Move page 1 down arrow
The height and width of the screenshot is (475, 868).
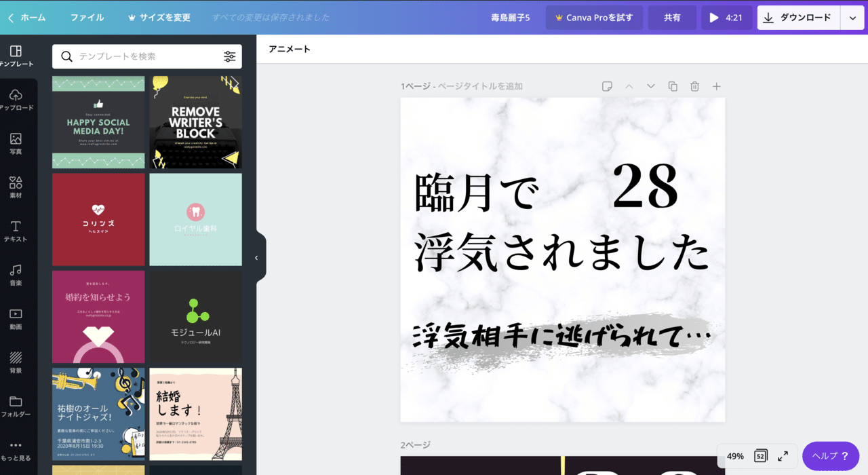[x=651, y=86]
